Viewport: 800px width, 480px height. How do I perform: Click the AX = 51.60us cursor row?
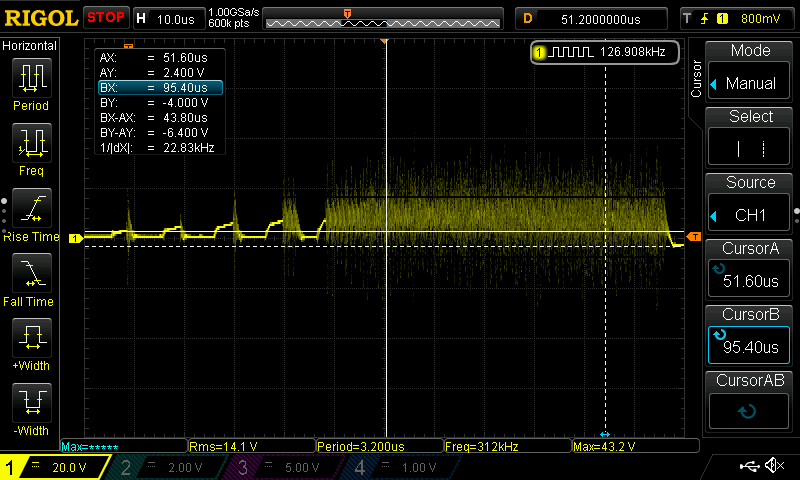160,58
